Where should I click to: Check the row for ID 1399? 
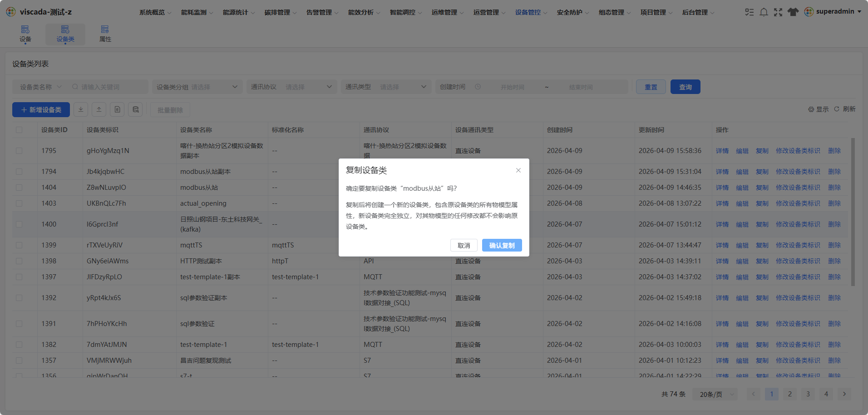[x=19, y=245]
